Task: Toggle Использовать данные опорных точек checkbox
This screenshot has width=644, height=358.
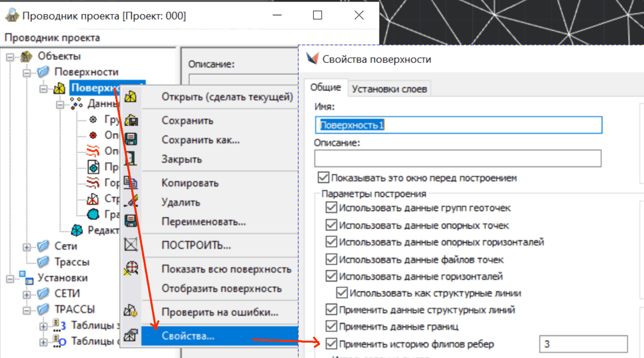Action: tap(331, 225)
